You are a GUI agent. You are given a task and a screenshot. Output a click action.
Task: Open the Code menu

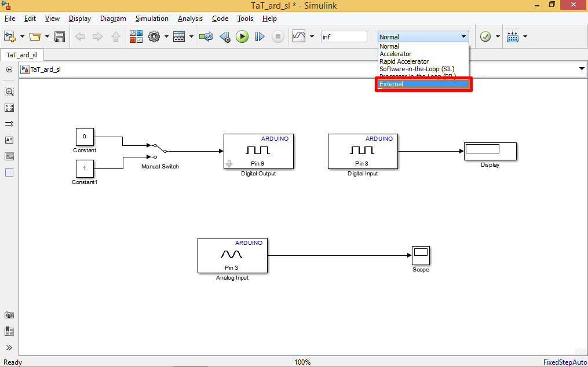tap(220, 19)
